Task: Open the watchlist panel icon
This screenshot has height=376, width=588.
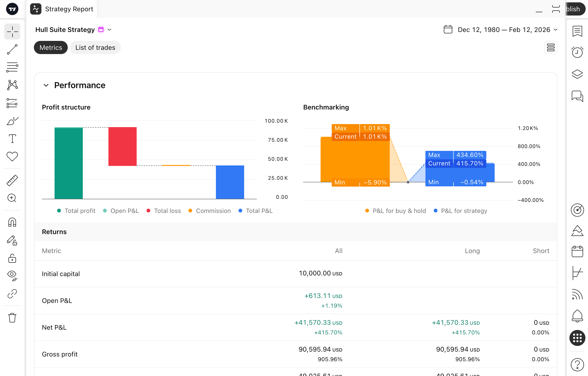Action: (577, 31)
